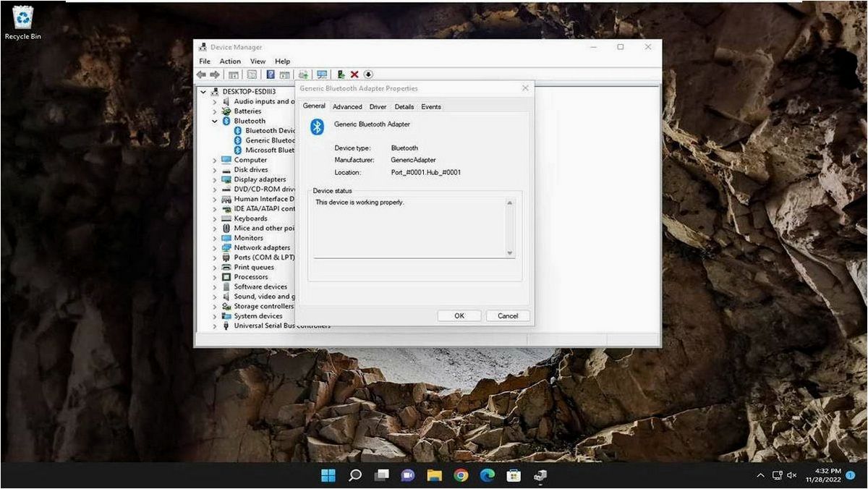The height and width of the screenshot is (489, 868).
Task: Click the volume muted tray icon
Action: click(792, 475)
